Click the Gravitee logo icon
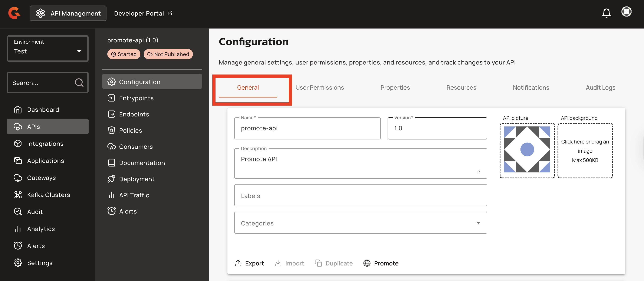 [x=14, y=13]
